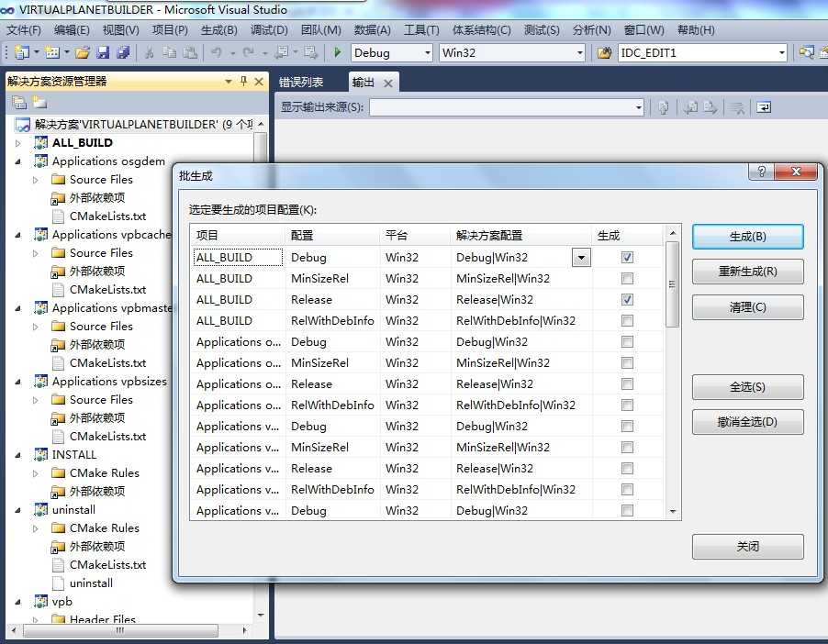Click the Paste icon in toolbar

[x=190, y=52]
